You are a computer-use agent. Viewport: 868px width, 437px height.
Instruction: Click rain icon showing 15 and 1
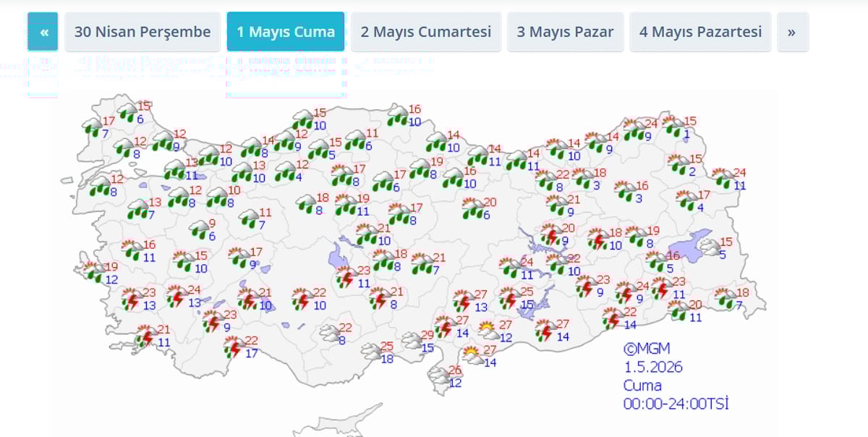click(673, 127)
